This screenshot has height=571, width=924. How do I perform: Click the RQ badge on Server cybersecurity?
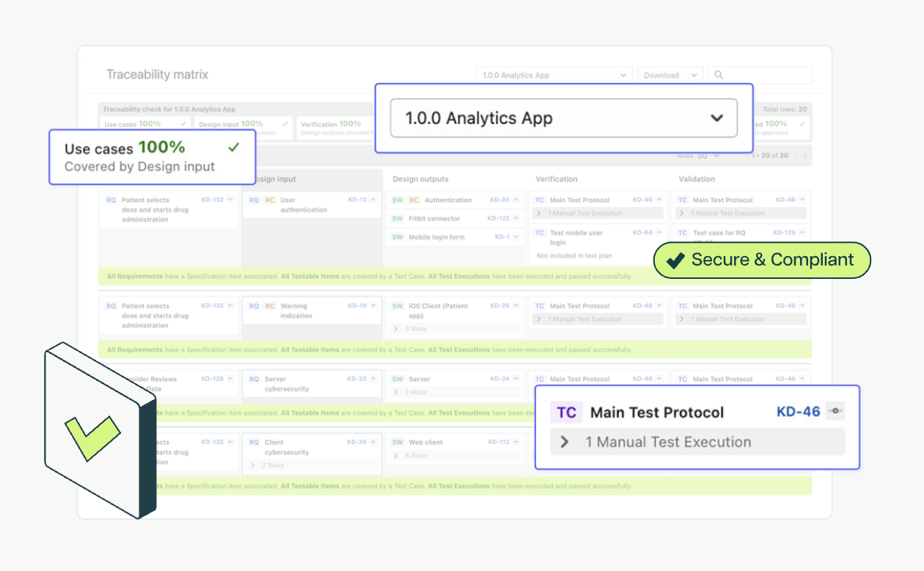[x=254, y=379]
